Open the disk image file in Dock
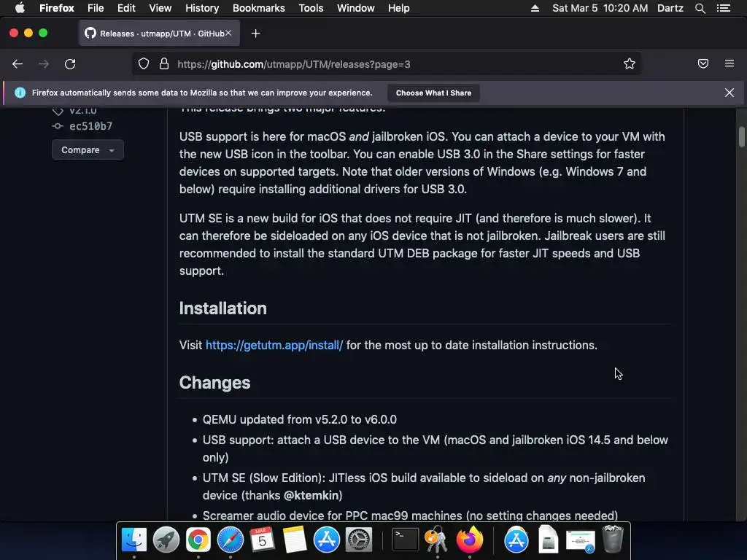This screenshot has width=747, height=560. tap(549, 540)
